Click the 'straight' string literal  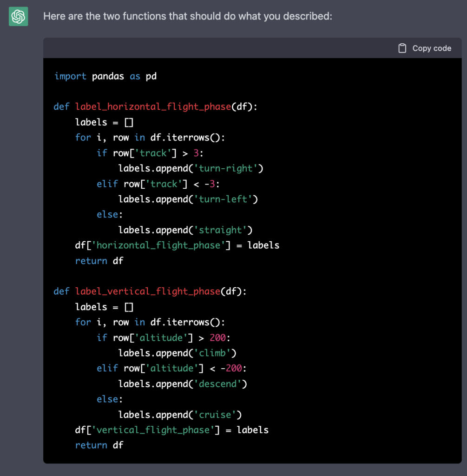click(x=221, y=230)
